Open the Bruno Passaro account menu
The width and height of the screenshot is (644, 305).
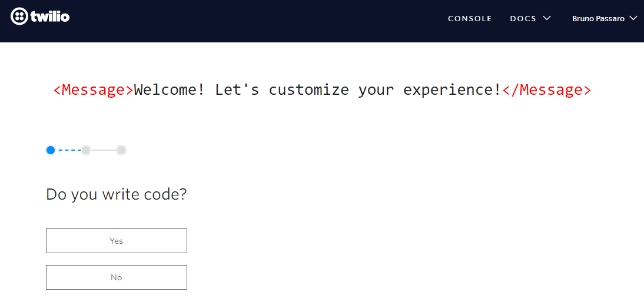click(x=604, y=18)
